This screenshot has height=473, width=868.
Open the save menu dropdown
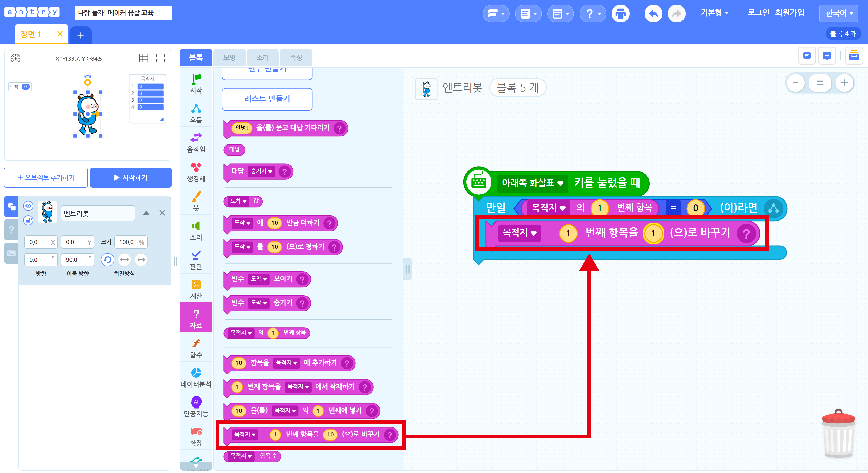pyautogui.click(x=560, y=14)
